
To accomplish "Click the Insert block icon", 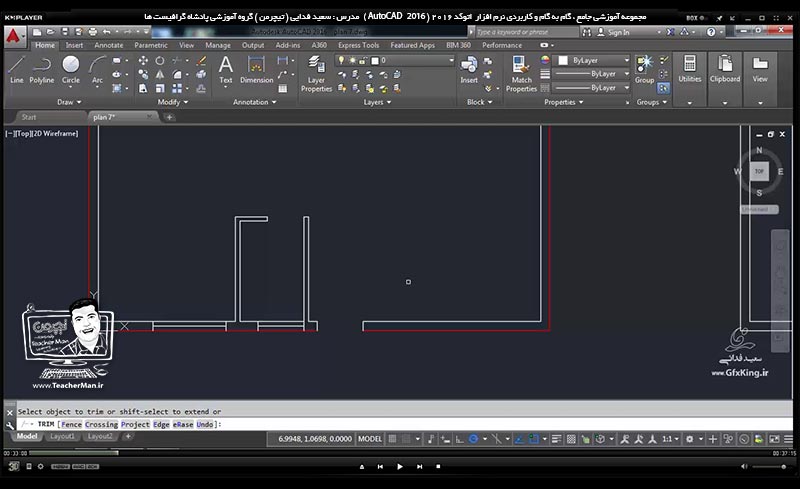I will tap(468, 69).
